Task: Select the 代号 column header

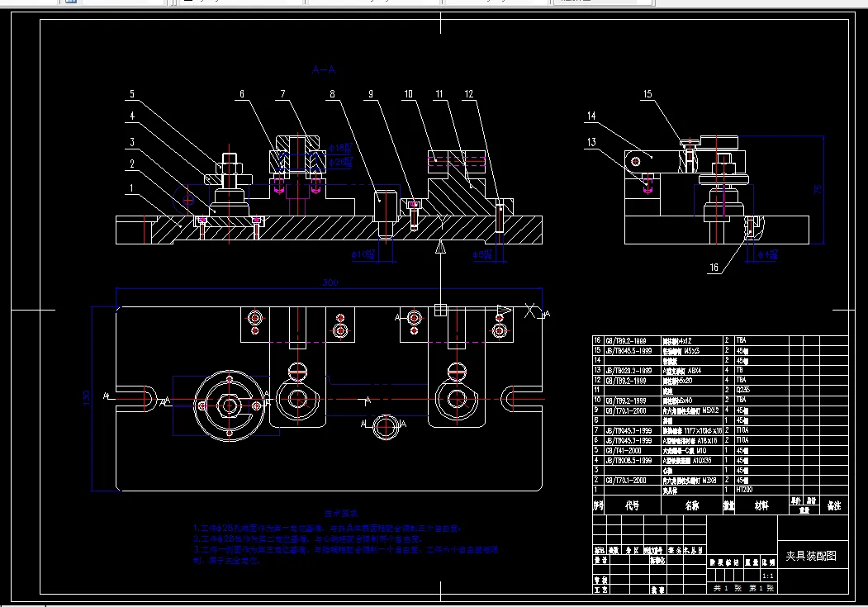Action: (x=632, y=505)
